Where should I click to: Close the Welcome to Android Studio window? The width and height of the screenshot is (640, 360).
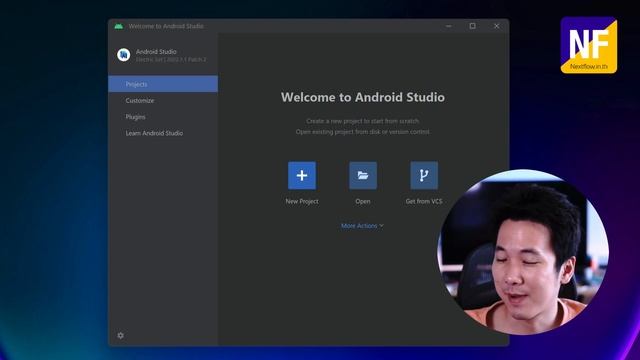pyautogui.click(x=497, y=26)
